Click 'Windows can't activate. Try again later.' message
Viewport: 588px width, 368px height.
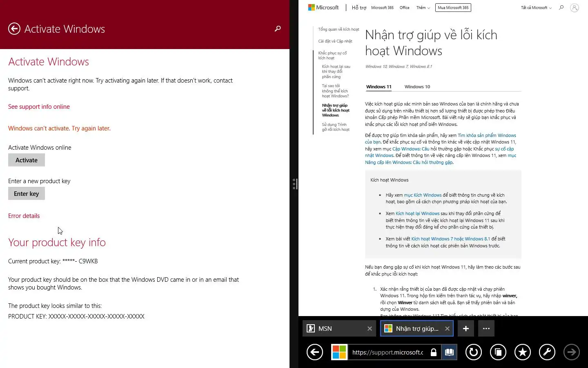click(59, 128)
